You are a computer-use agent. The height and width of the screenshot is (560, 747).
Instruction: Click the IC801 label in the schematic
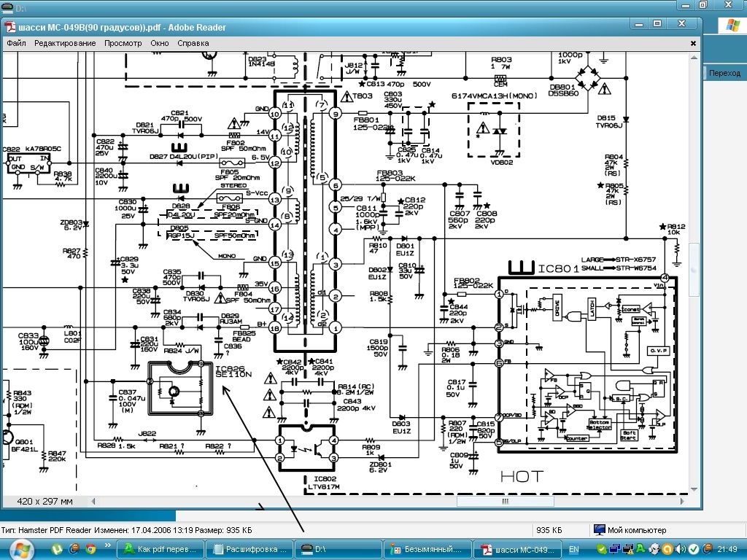click(x=558, y=268)
